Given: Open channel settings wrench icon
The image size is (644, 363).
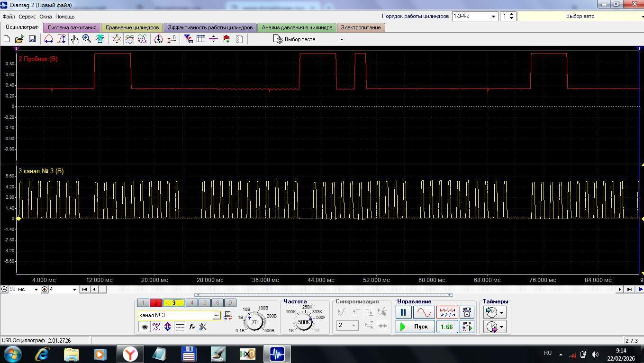Looking at the screenshot, I should 203,327.
